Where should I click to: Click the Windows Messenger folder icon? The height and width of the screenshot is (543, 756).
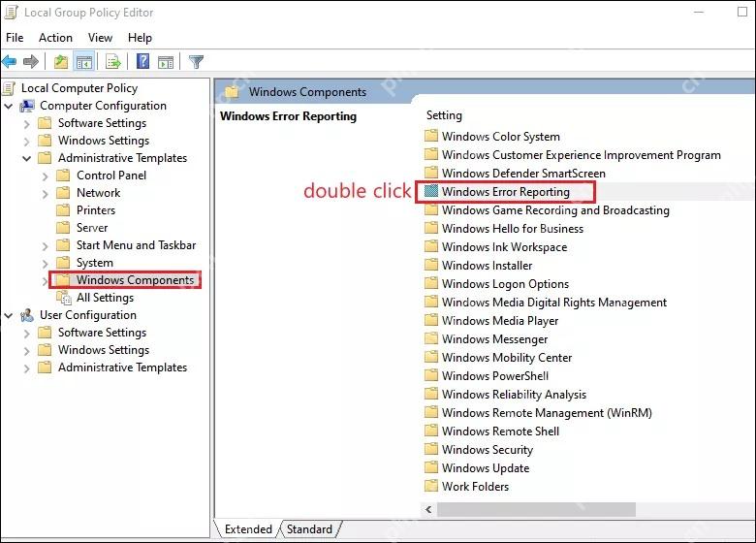click(x=431, y=338)
